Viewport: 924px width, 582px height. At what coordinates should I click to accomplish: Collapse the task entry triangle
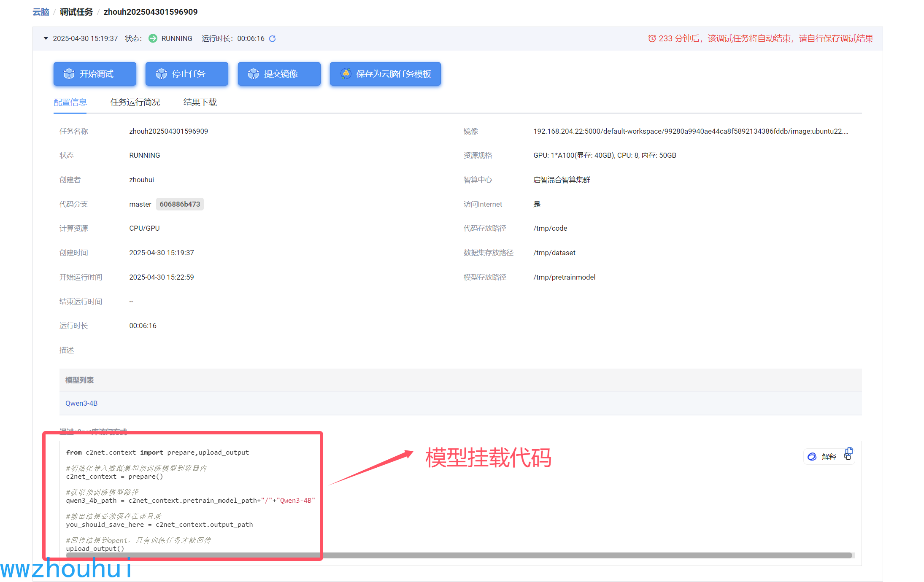coord(46,38)
